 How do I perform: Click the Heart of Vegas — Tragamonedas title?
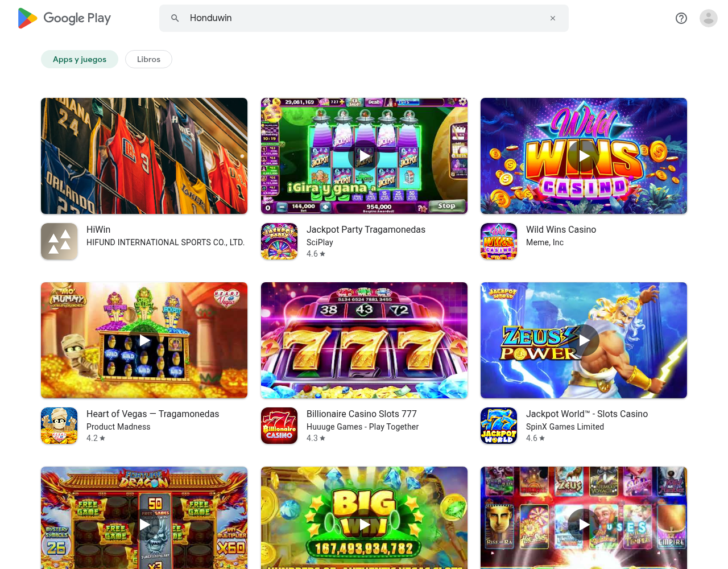pos(152,414)
